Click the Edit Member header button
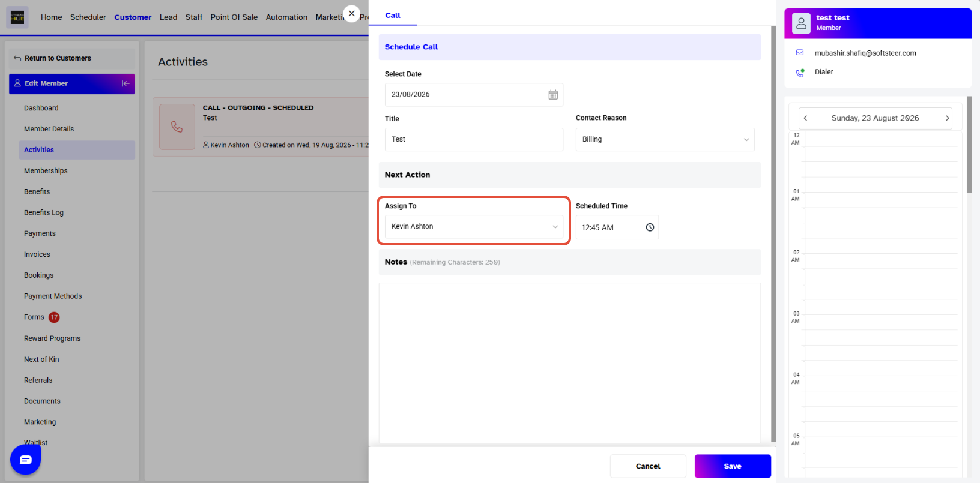 pos(72,84)
